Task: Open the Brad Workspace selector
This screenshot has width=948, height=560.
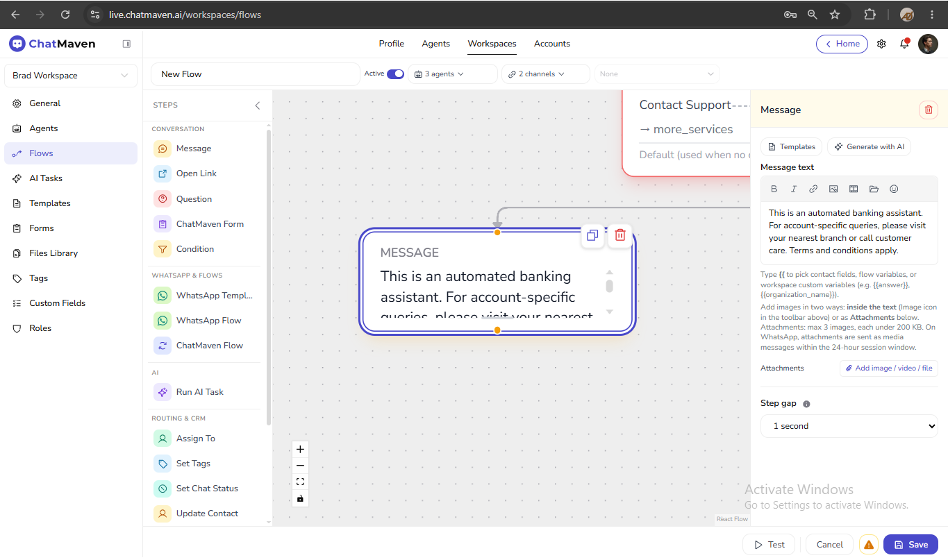Action: [x=71, y=76]
